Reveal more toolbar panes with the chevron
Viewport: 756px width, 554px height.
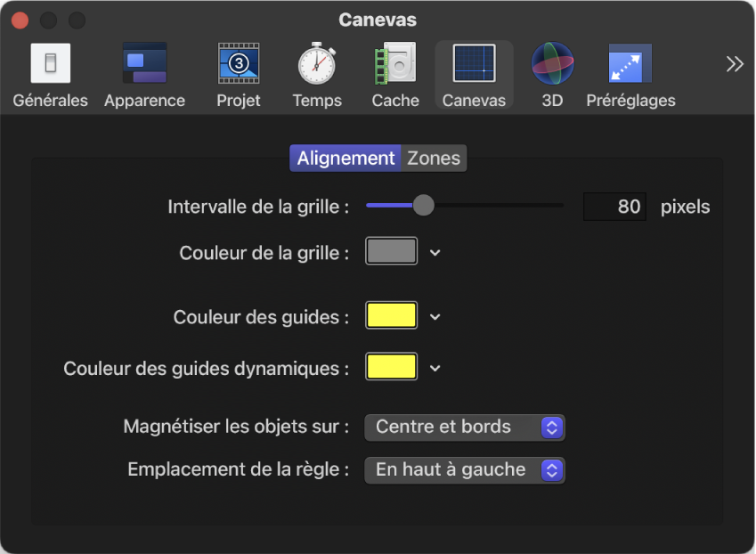click(x=734, y=63)
